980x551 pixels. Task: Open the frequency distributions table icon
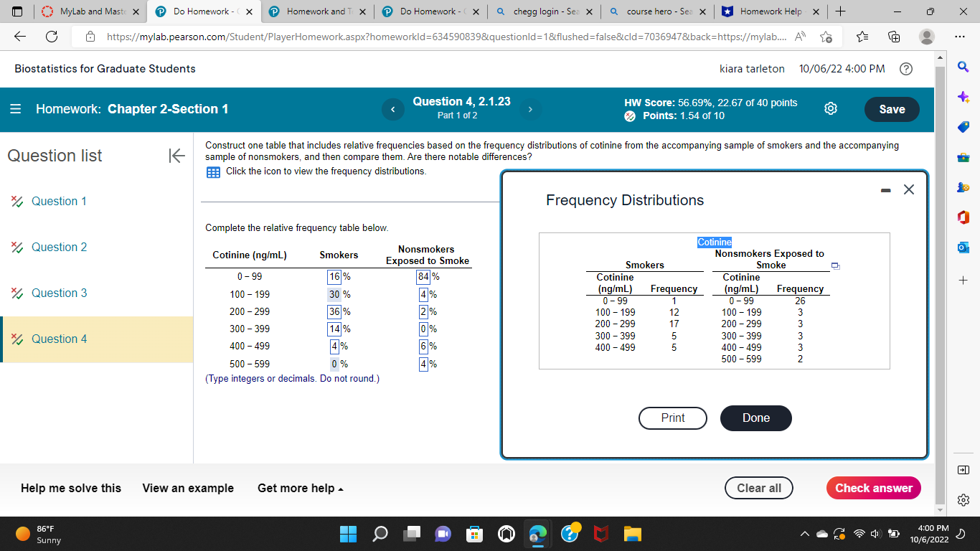point(212,171)
